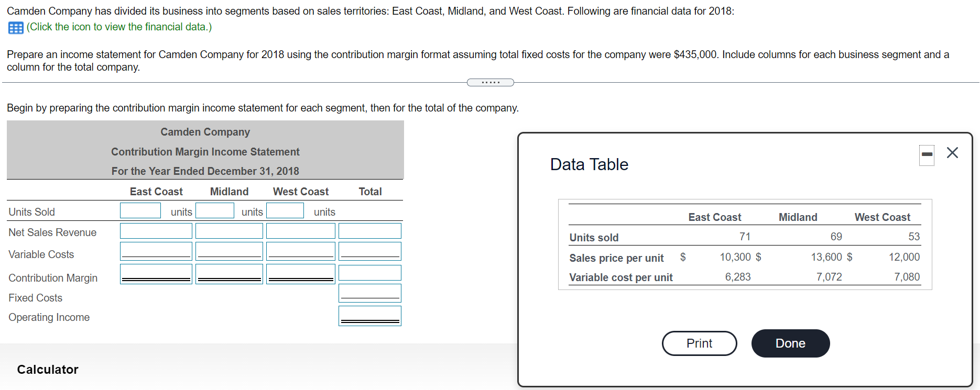This screenshot has height=390, width=980.
Task: Focus West Coast Net Sales Revenue field
Action: click(301, 231)
